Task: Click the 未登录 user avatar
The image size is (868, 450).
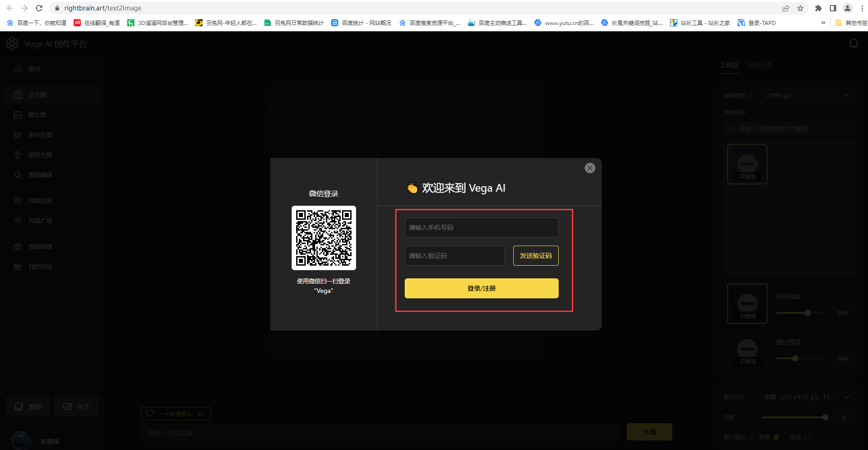Action: point(21,440)
